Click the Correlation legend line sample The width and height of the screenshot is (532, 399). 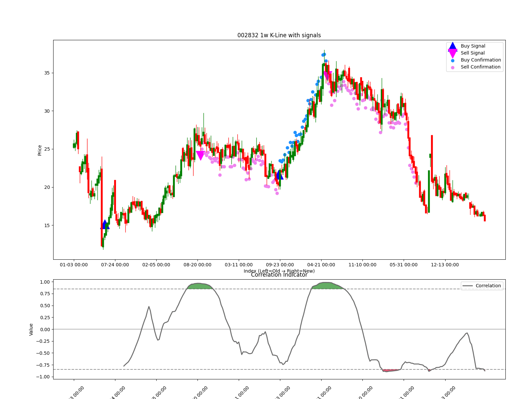pyautogui.click(x=468, y=286)
